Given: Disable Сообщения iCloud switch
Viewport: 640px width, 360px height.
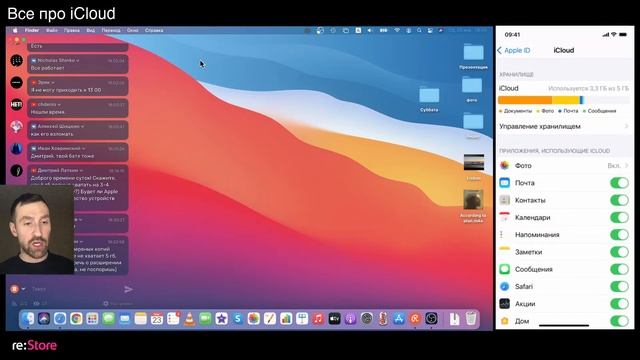Looking at the screenshot, I should [x=619, y=269].
